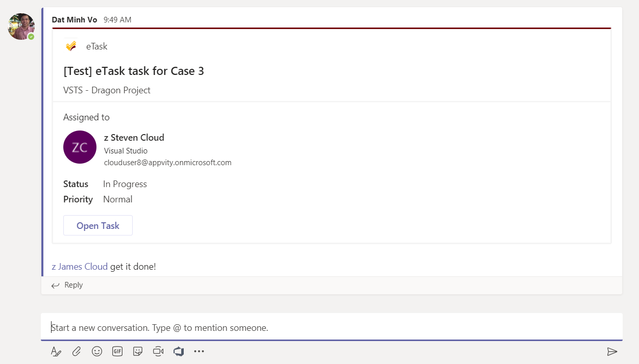This screenshot has height=364, width=639.
Task: Click the sender name Dat Minh Vo
Action: pyautogui.click(x=75, y=20)
